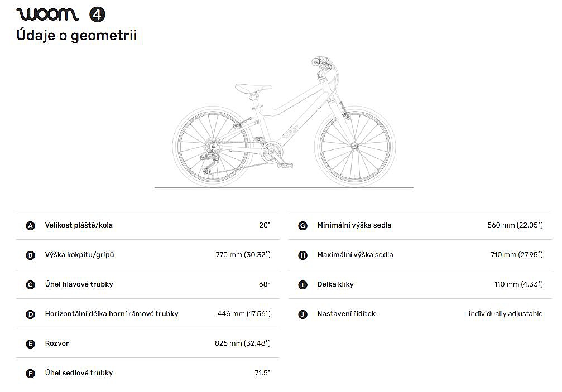Click the letter F marker icon

[31, 374]
